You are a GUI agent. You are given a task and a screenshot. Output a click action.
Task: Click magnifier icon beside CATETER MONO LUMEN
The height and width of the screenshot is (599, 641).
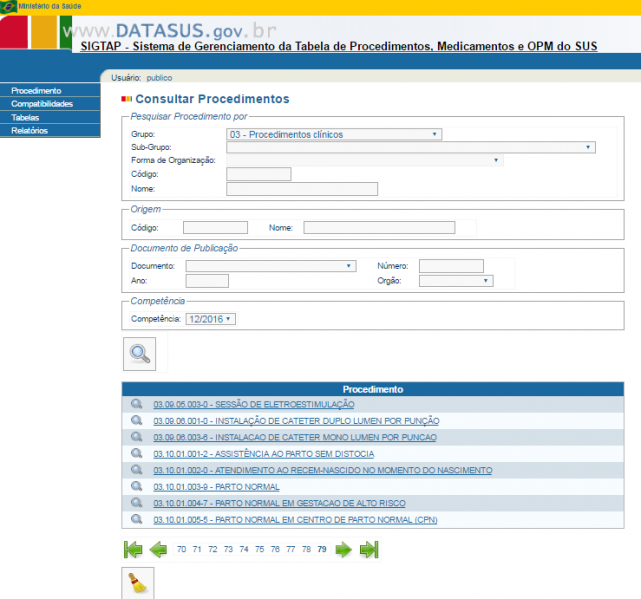[x=137, y=437]
